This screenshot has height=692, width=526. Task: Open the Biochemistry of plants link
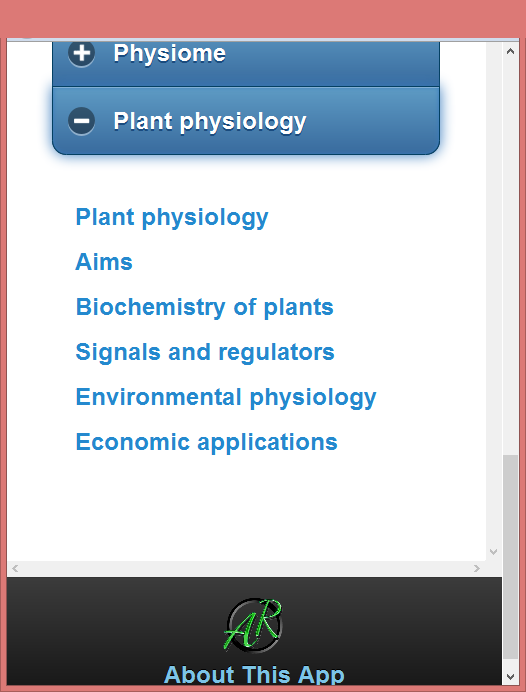click(x=204, y=307)
